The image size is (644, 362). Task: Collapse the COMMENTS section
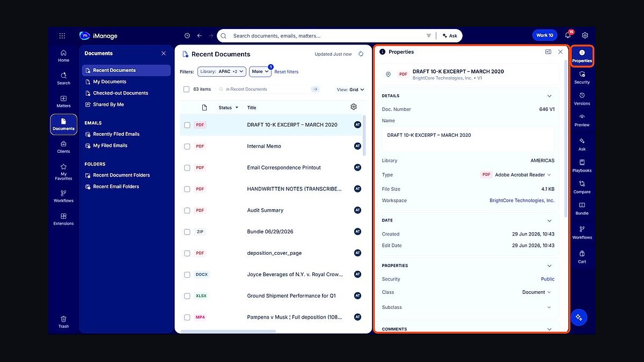[549, 329]
